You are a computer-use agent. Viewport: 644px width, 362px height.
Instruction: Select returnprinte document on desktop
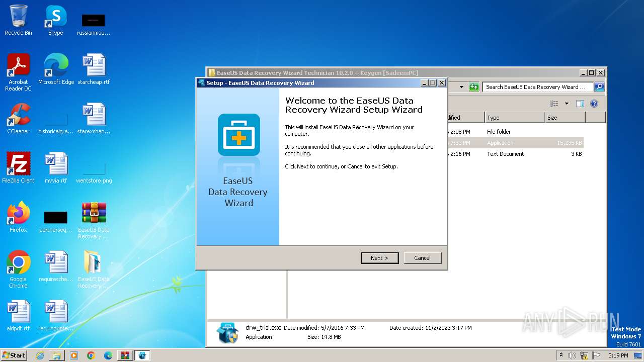click(x=56, y=316)
